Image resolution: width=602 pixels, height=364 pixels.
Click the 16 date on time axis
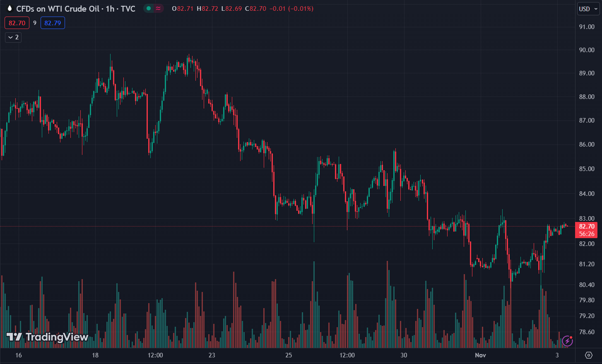click(18, 355)
